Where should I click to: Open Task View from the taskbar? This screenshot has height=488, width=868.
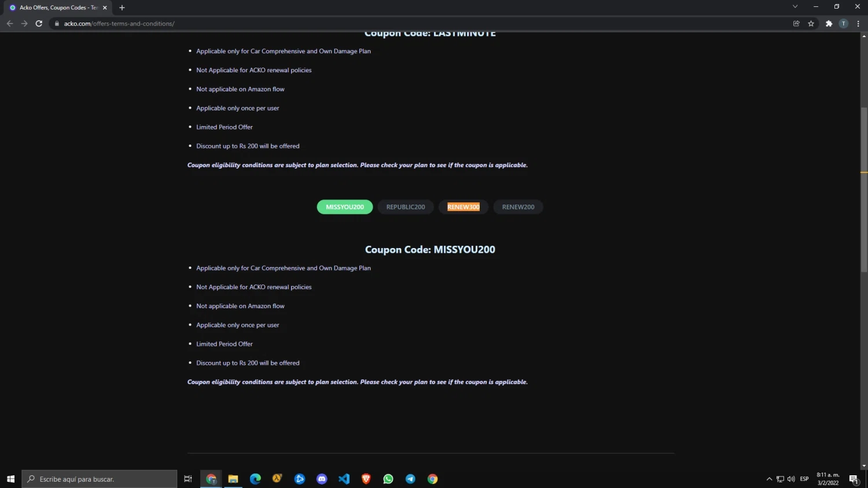(188, 479)
